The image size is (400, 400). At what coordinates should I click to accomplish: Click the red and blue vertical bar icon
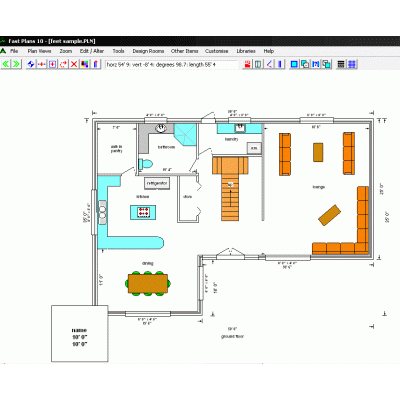pos(95,64)
